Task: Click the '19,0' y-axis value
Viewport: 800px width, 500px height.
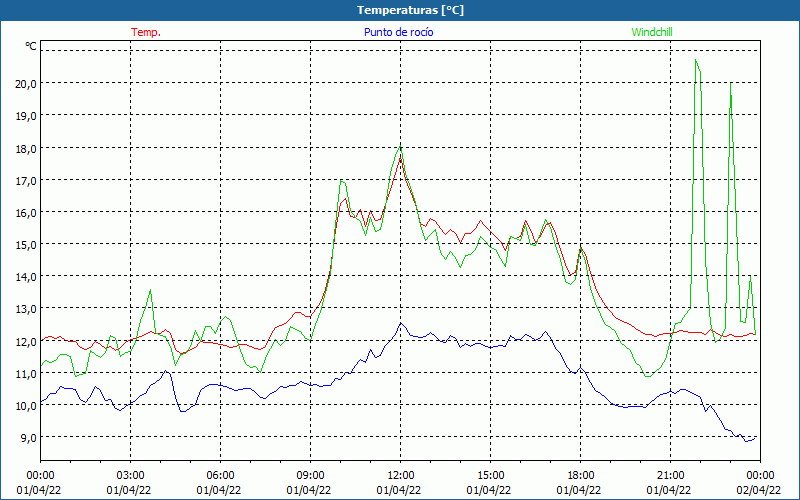Action: point(26,116)
